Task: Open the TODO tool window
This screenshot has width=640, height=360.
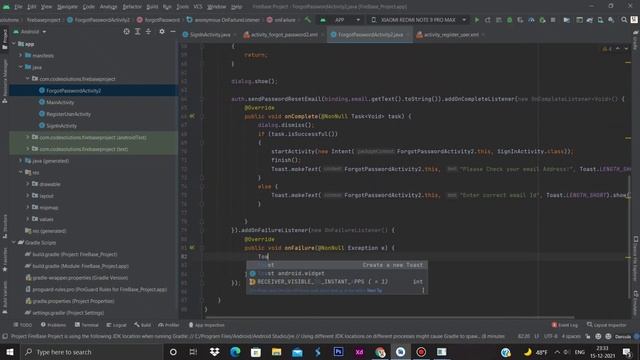Action: pyautogui.click(x=22, y=325)
